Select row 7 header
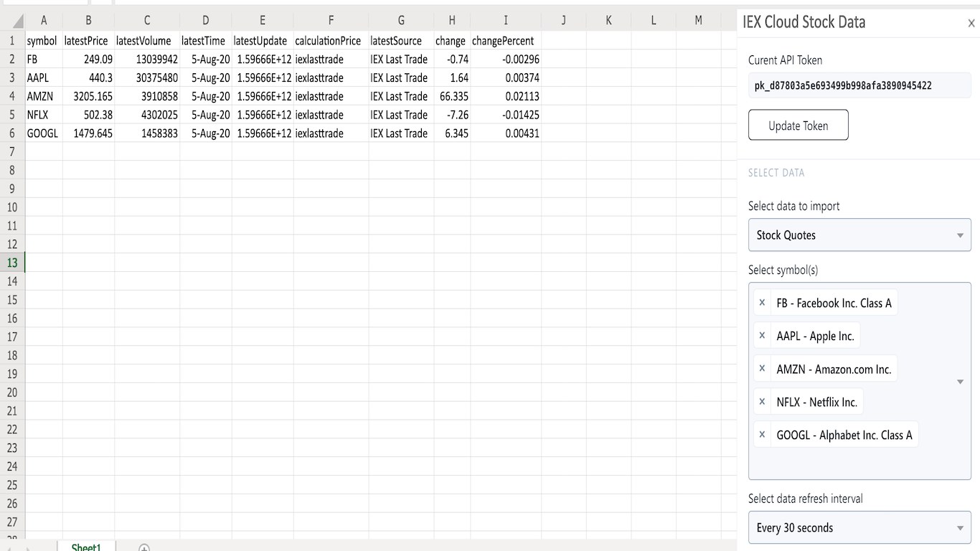The image size is (980, 551). point(12,151)
